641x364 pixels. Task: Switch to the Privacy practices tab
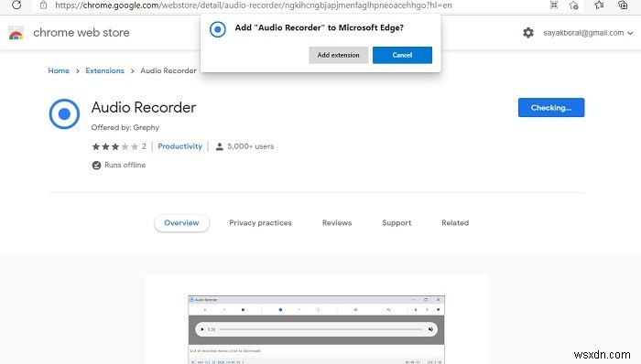click(x=260, y=223)
